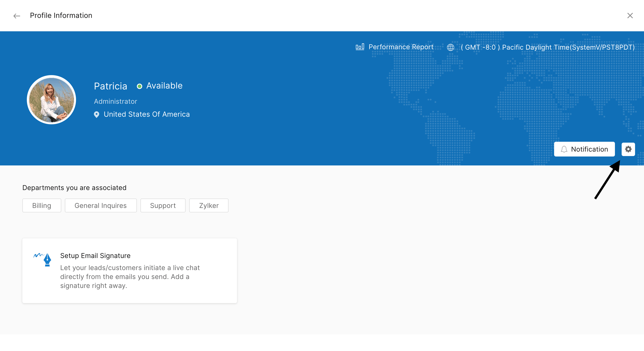The image size is (644, 351).
Task: Select the Zylker department tag
Action: (x=209, y=205)
